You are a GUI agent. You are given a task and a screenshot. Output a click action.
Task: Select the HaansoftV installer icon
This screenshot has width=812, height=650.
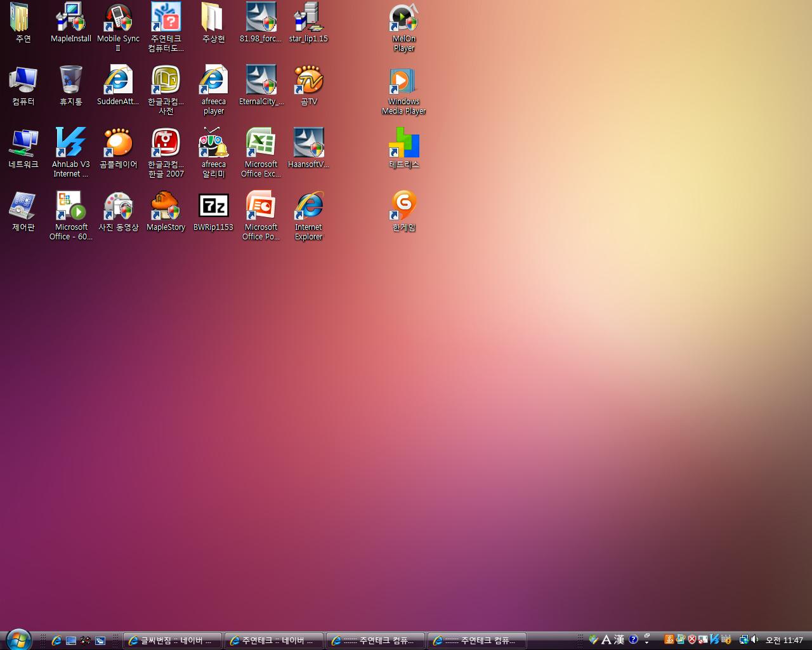[x=308, y=149]
